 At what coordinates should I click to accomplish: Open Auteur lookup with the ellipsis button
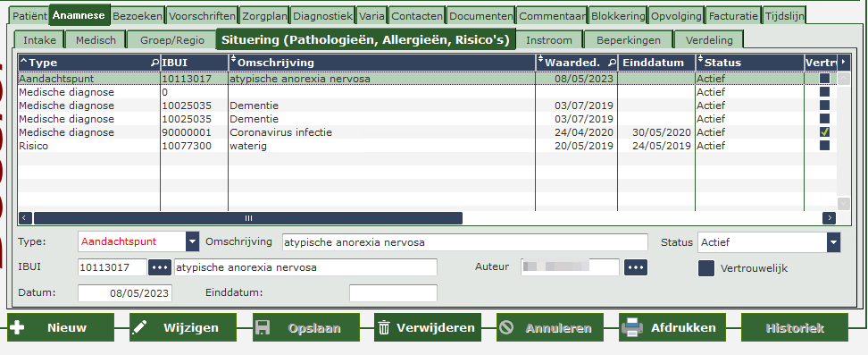636,267
